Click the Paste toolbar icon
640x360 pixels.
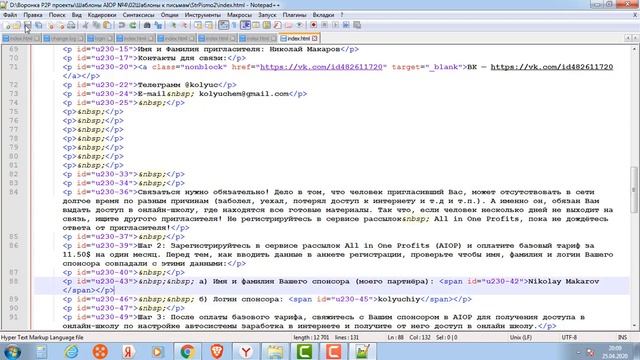coord(107,25)
